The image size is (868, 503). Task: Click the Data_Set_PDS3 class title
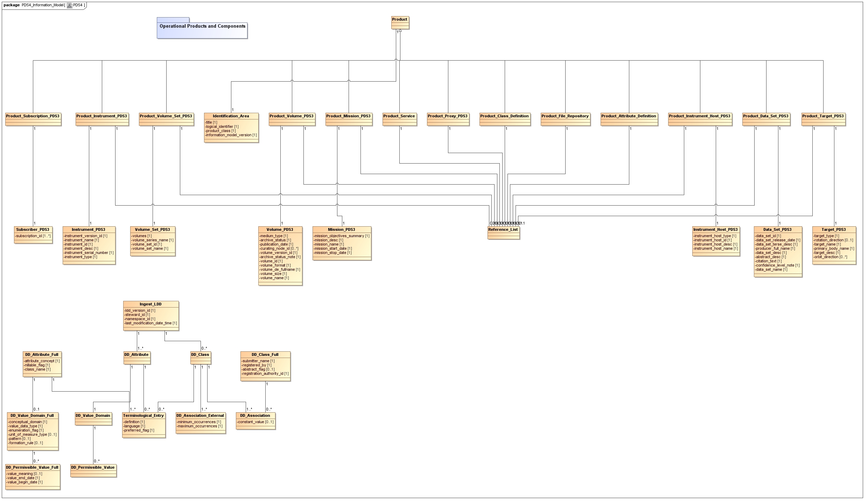point(777,230)
